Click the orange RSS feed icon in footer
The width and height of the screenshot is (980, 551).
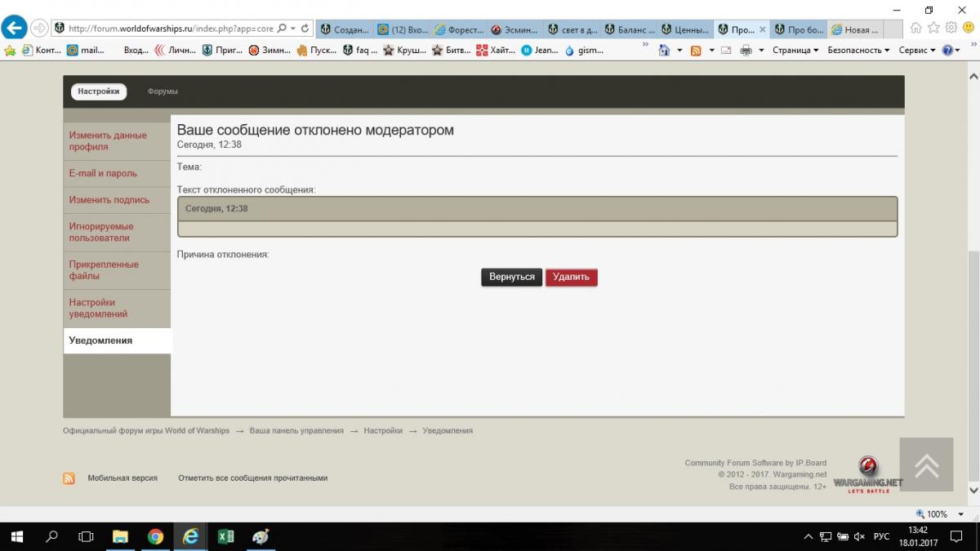click(x=69, y=478)
